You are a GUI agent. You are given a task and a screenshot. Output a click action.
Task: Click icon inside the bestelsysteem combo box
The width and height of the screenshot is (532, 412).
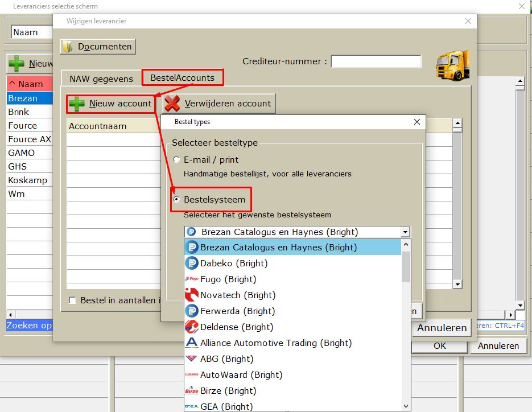coord(191,232)
